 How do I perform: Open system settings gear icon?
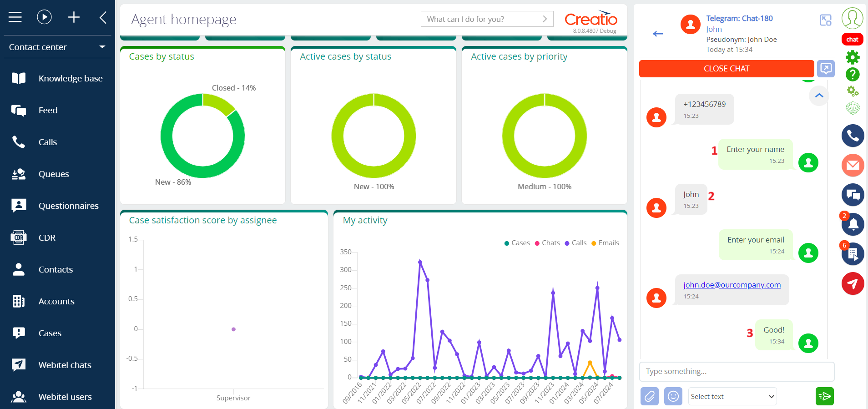pos(853,57)
